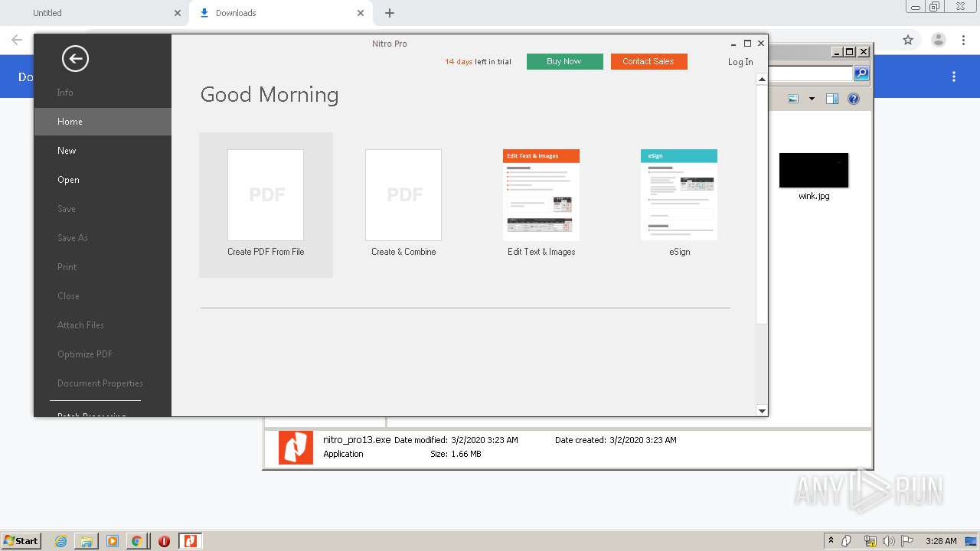Click the Explorer change view icon
Image resolution: width=980 pixels, height=551 pixels.
point(793,99)
